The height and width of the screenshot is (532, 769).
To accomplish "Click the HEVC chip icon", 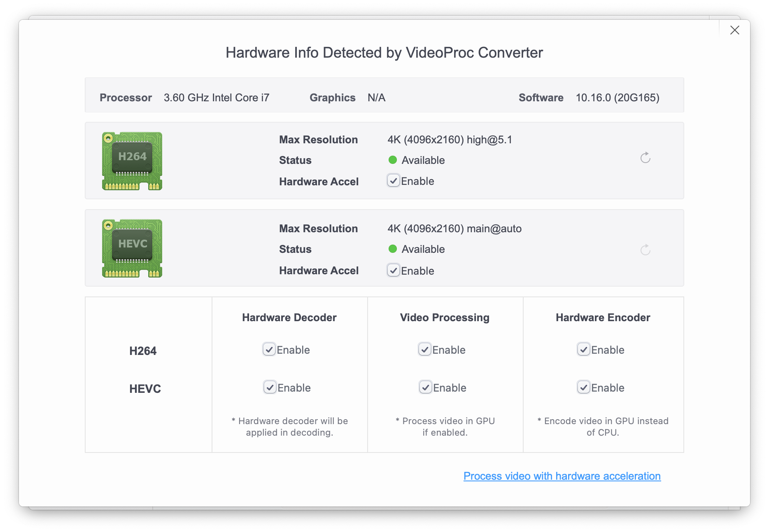I will [132, 248].
